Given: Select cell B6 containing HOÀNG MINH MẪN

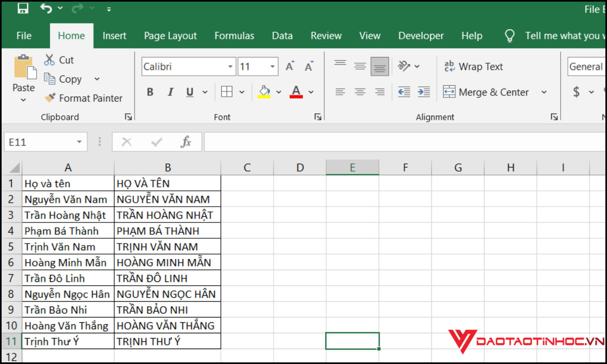Looking at the screenshot, I should (168, 262).
